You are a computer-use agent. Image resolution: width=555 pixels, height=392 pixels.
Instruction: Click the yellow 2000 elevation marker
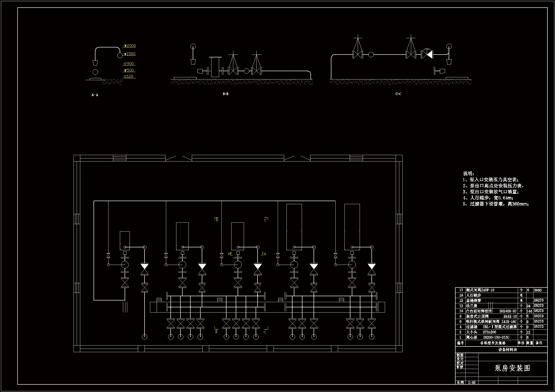[130, 46]
